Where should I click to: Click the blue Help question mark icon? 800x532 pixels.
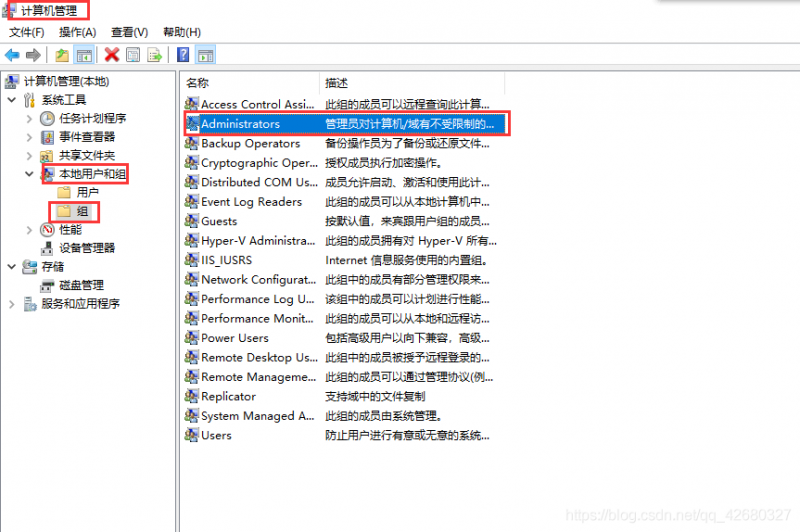184,55
